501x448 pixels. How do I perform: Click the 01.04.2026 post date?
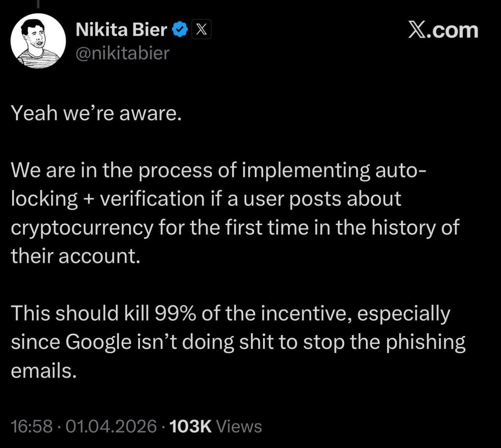pos(111,426)
